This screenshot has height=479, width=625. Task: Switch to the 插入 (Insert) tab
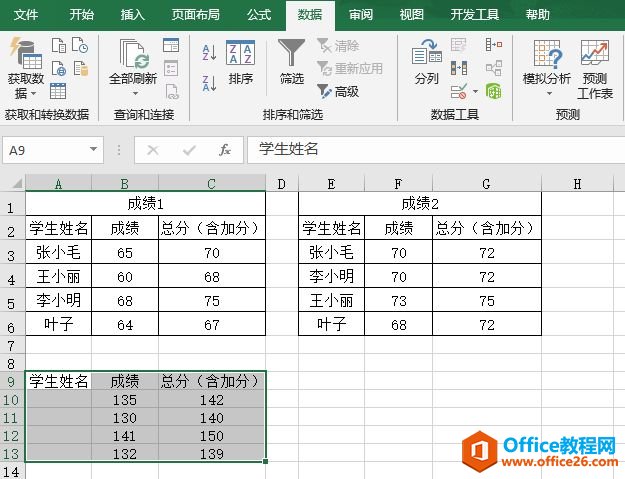tap(132, 15)
